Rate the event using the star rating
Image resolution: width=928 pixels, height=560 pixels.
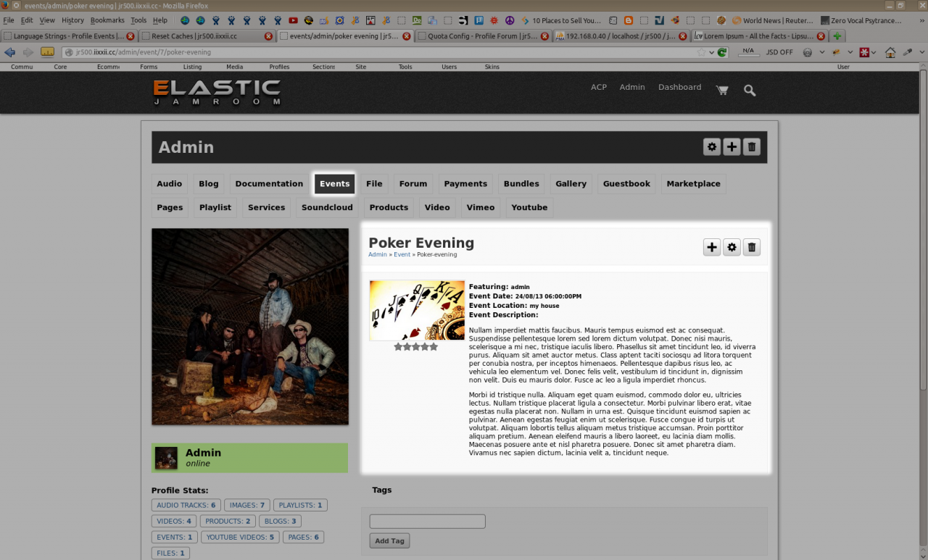(416, 347)
